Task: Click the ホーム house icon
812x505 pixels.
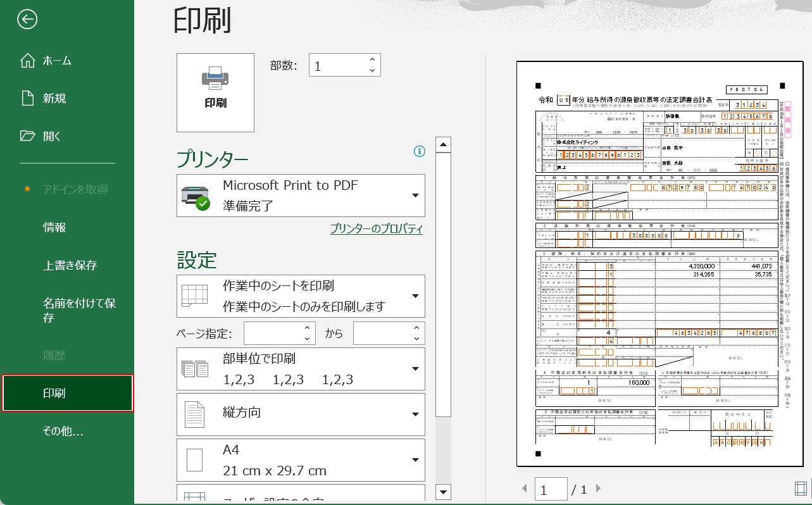Action: 28,61
